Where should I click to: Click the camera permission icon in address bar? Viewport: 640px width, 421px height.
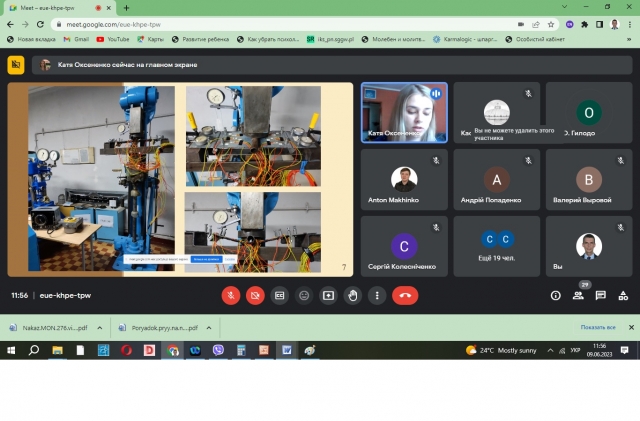click(521, 25)
